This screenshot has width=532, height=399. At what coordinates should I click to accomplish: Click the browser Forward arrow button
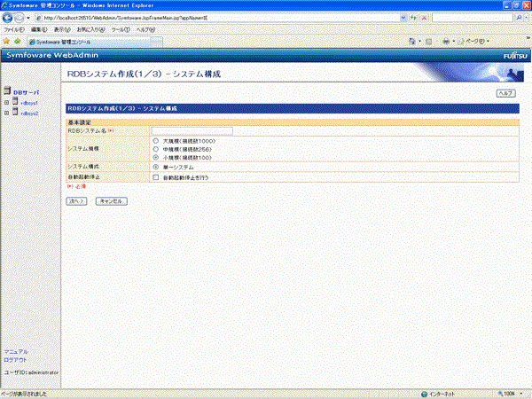coord(20,18)
